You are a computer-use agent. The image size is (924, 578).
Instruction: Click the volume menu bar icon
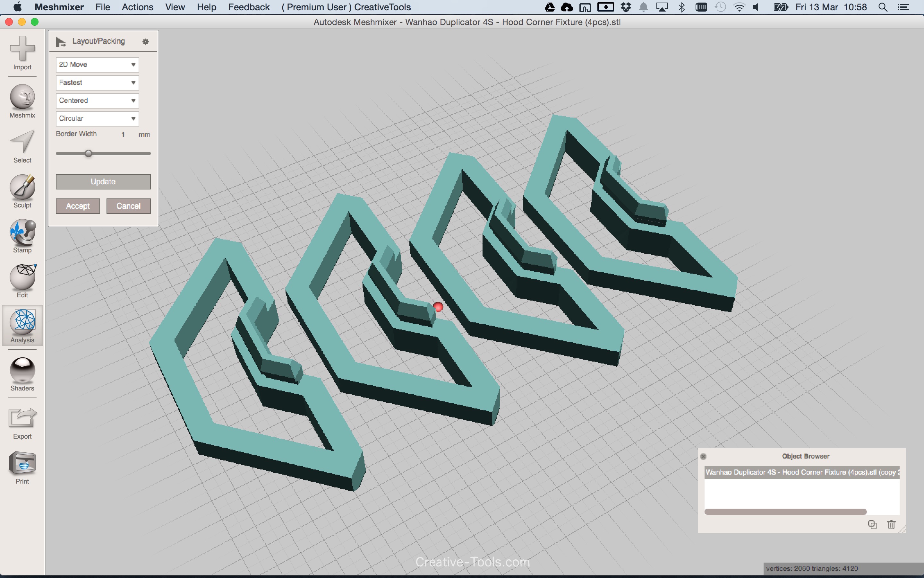(x=756, y=7)
